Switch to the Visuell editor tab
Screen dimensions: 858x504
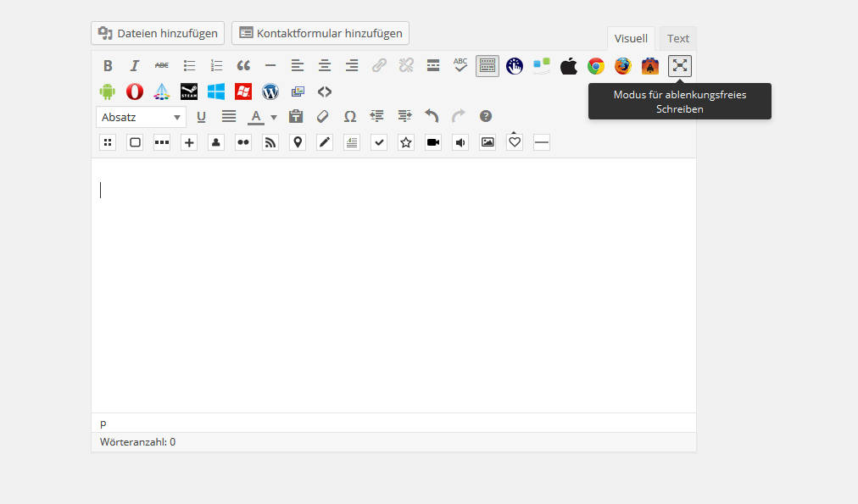631,38
